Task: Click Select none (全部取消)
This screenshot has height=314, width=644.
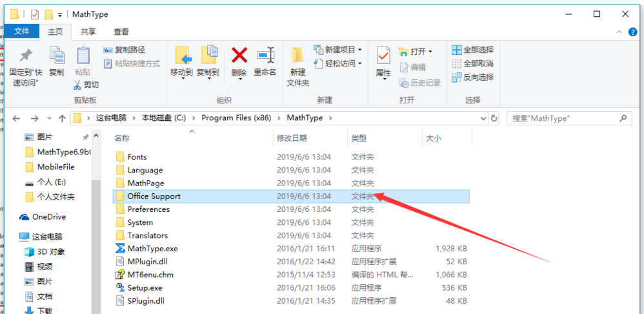Action: pyautogui.click(x=473, y=63)
